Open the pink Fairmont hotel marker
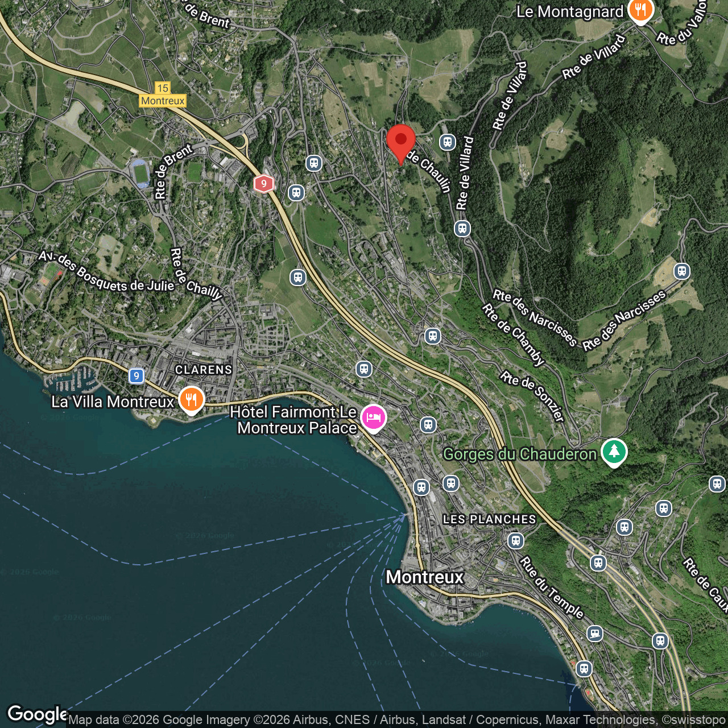The height and width of the screenshot is (728, 728). click(374, 419)
